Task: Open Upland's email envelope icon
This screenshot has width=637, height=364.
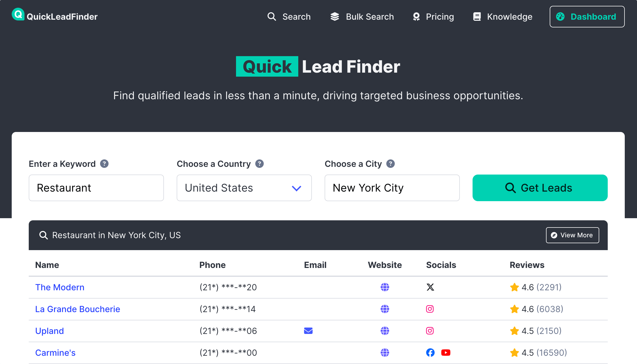Action: (308, 331)
